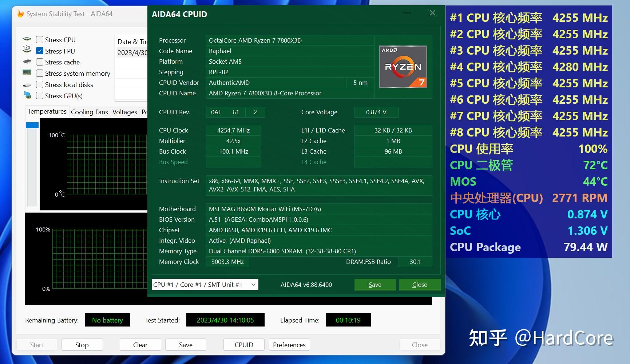Click the GPU video card icon
Screen dimensions: 630x364
[27, 95]
